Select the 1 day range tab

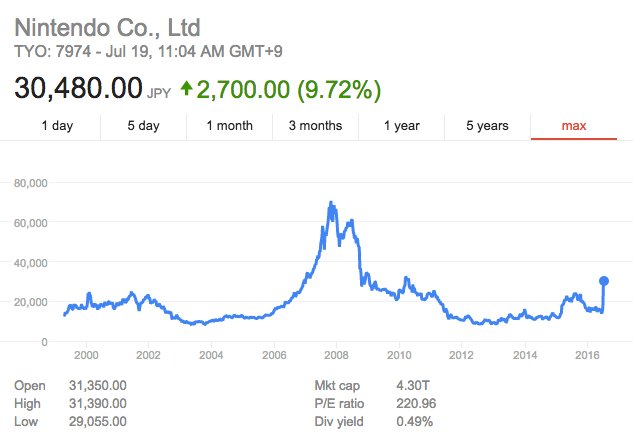tap(56, 126)
